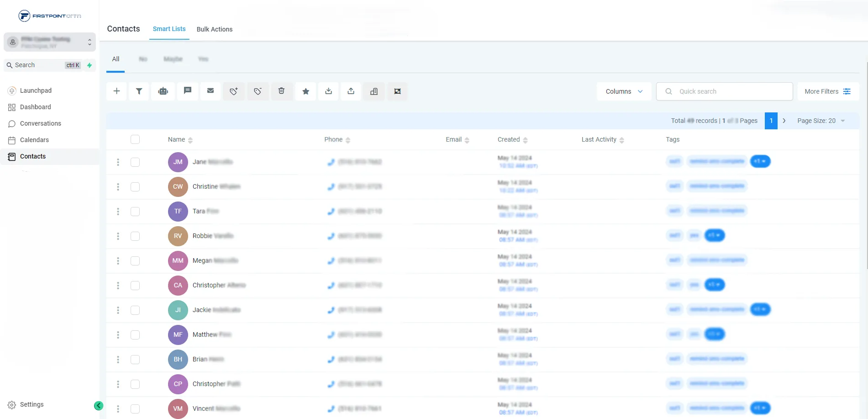This screenshot has width=868, height=419.
Task: Select the checkbox for Jane's row
Action: pyautogui.click(x=135, y=162)
